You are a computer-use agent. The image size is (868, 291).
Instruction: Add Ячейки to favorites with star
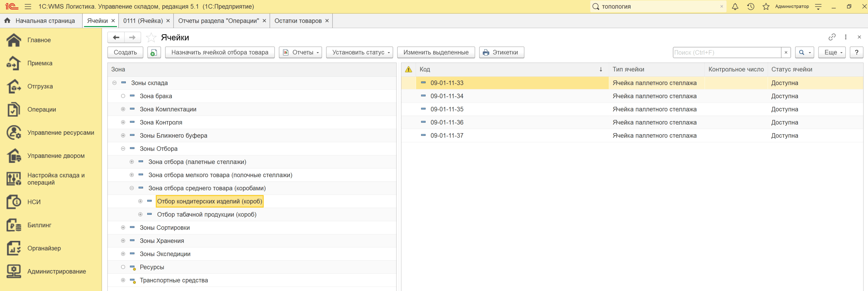[x=151, y=38]
